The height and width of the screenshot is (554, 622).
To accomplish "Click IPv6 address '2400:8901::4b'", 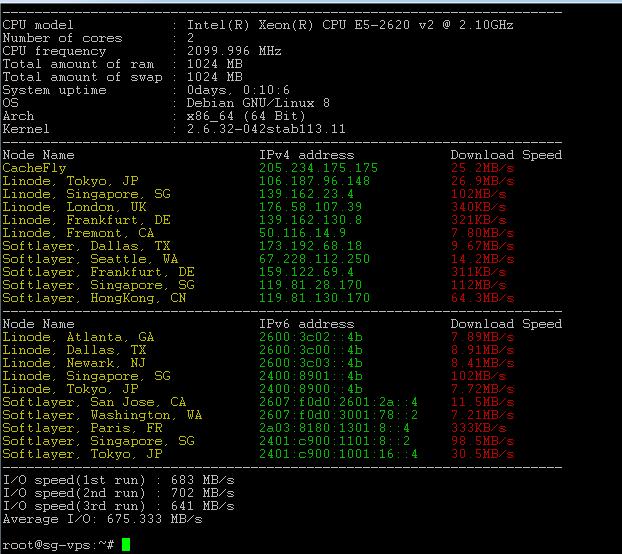I will (x=311, y=376).
